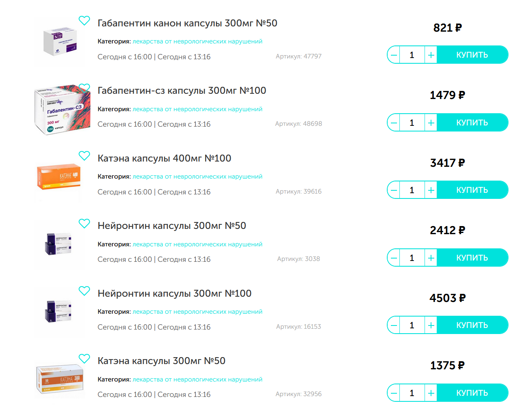This screenshot has width=532, height=416.
Task: Decrease quantity of Габапентин-сз with minus
Action: pyautogui.click(x=394, y=123)
